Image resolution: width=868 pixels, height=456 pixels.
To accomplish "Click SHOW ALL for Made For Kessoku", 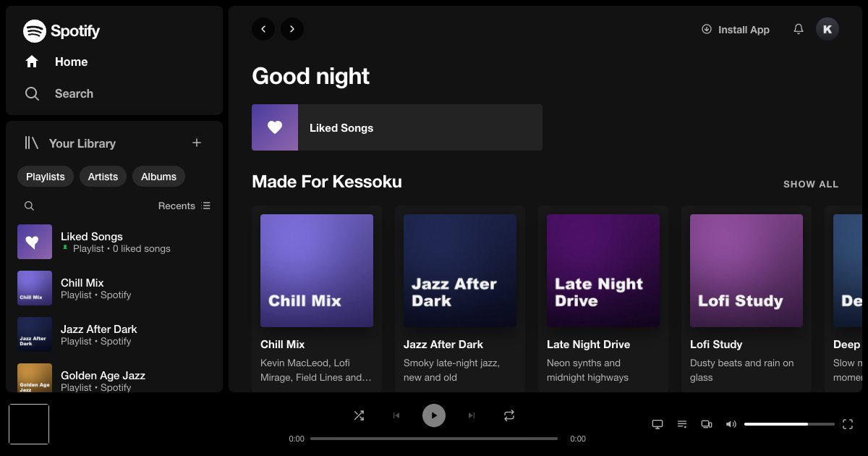I will 811,184.
